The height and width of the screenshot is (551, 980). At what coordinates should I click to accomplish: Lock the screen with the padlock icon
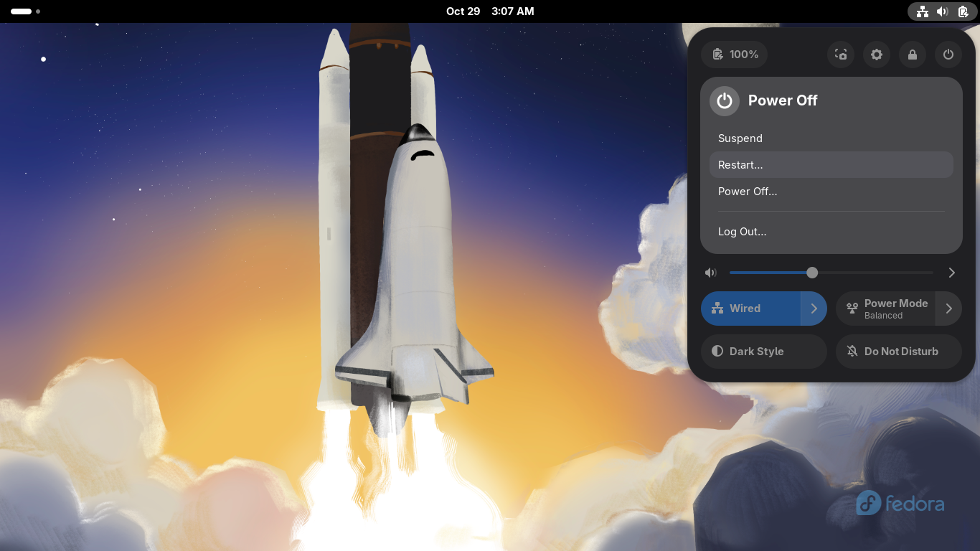click(913, 55)
